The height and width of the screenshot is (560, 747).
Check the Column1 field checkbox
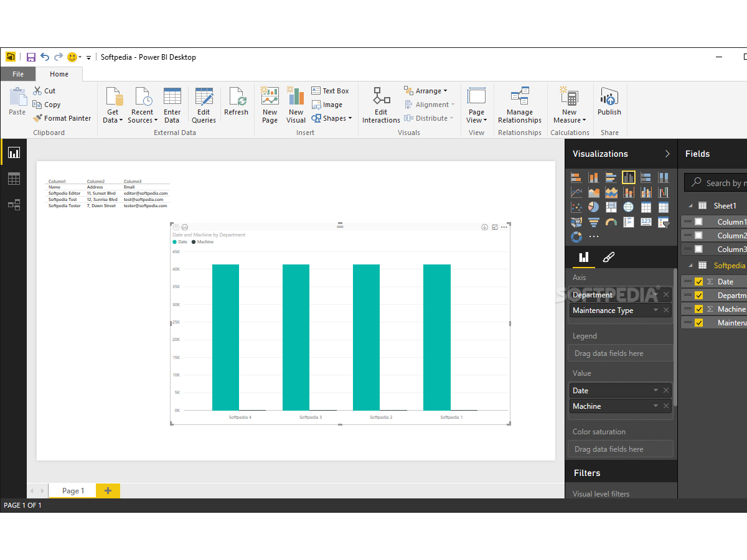pos(698,222)
